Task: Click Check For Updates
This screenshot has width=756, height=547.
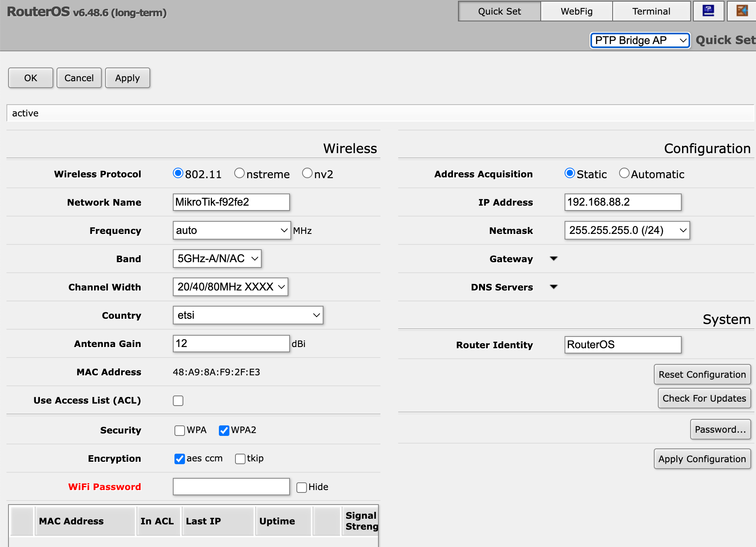Action: (x=704, y=398)
